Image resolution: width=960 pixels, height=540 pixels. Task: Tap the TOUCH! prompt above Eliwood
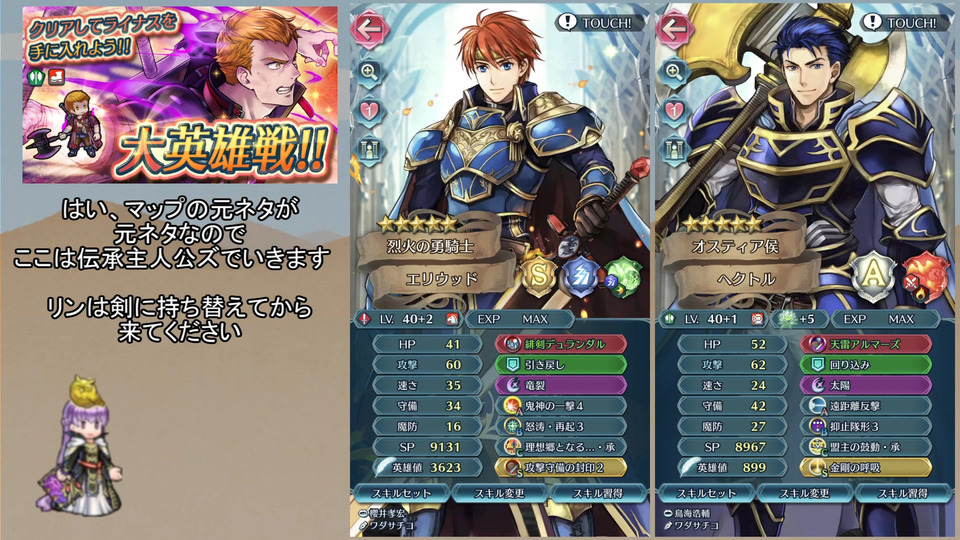[x=600, y=23]
